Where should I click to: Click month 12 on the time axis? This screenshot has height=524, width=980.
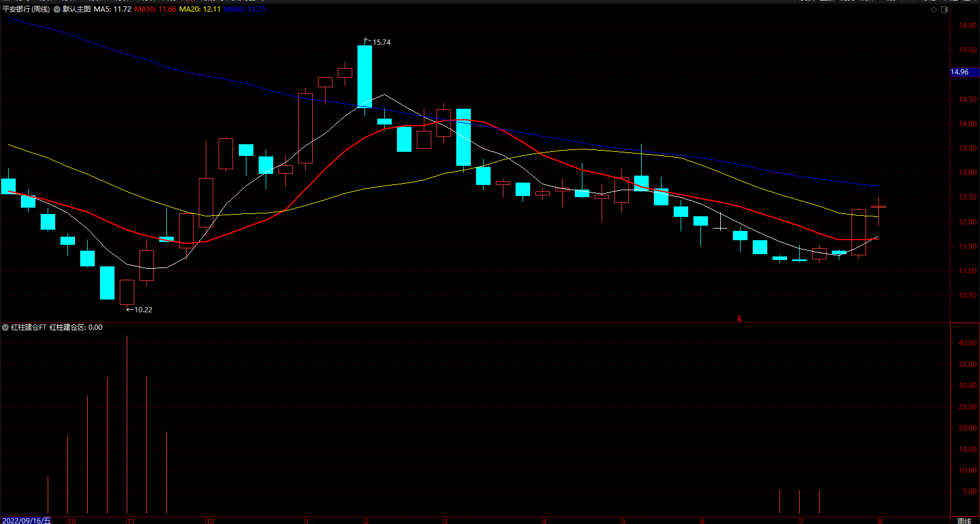pyautogui.click(x=210, y=521)
